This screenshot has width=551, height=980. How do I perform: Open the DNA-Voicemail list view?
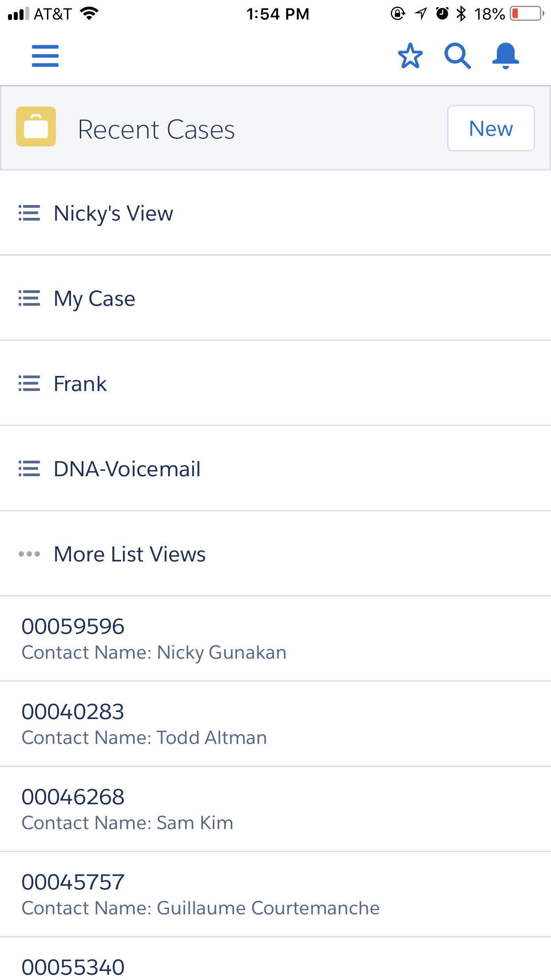127,469
